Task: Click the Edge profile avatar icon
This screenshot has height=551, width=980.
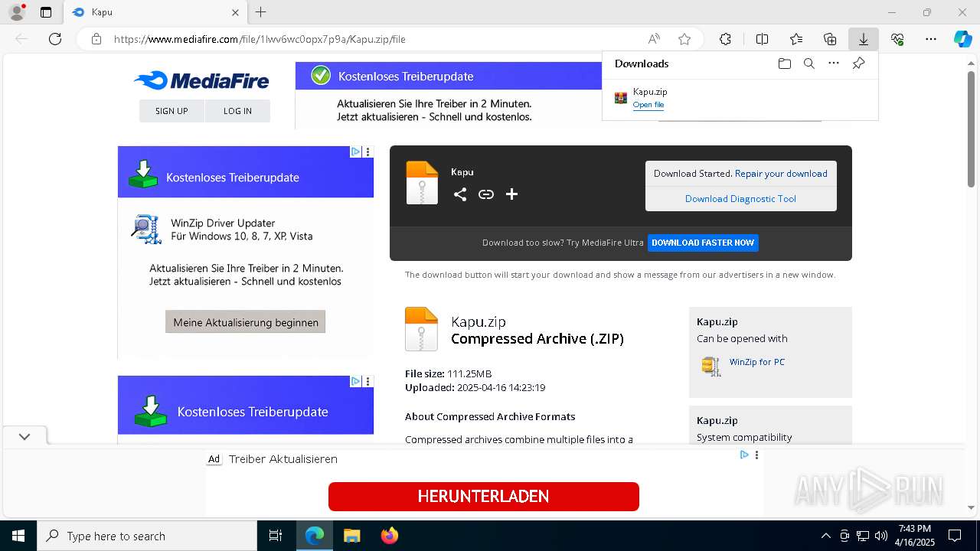Action: click(x=17, y=11)
